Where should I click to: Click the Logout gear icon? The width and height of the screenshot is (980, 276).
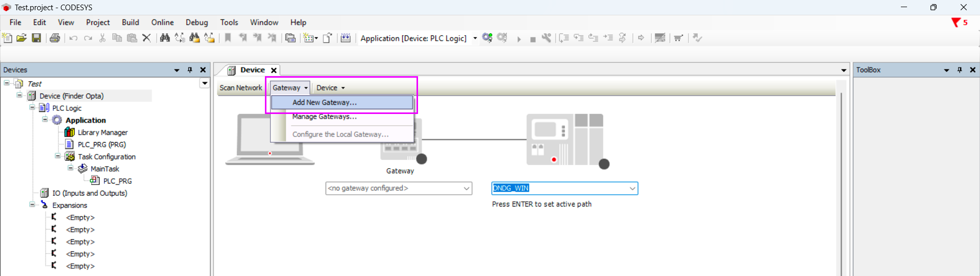(x=502, y=38)
